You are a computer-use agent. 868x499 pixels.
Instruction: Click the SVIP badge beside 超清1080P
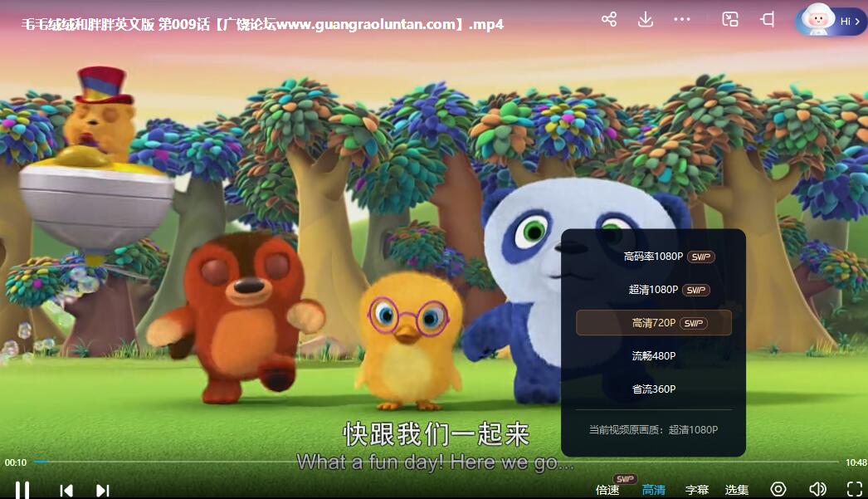click(696, 291)
